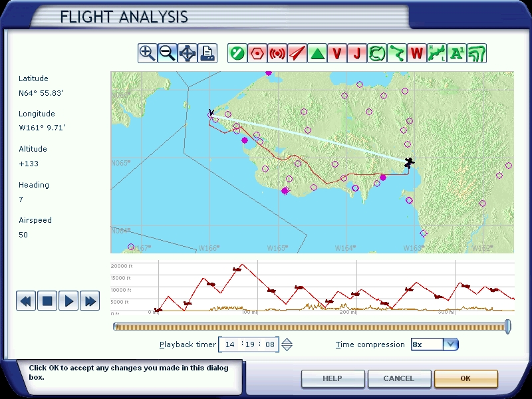532x399 pixels.
Task: Increase playback timer with up arrow
Action: 287,341
